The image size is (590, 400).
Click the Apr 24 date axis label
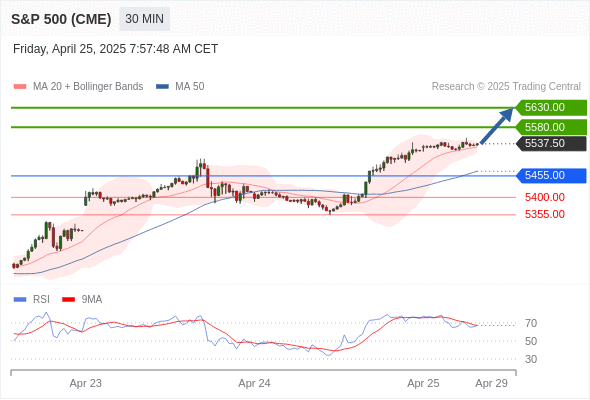coord(254,383)
